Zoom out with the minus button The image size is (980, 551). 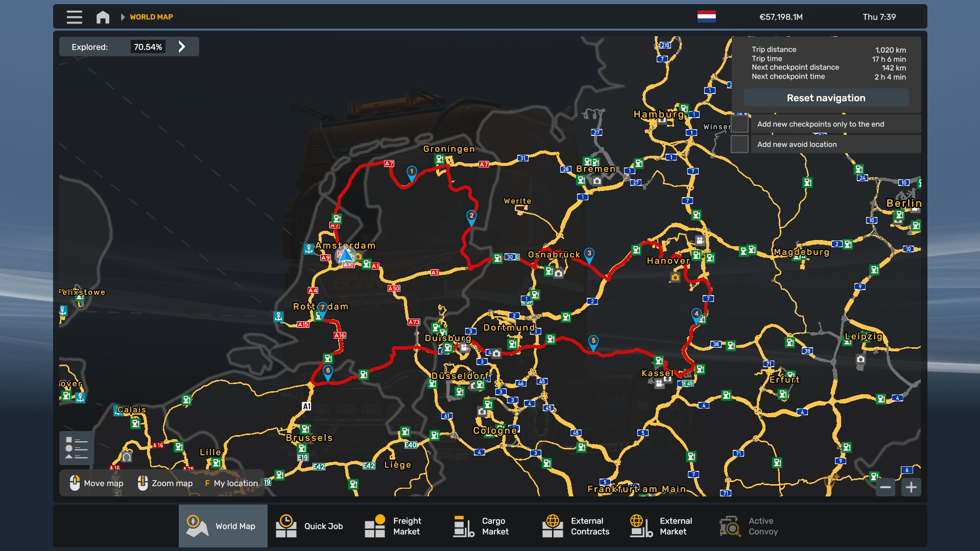tap(886, 487)
